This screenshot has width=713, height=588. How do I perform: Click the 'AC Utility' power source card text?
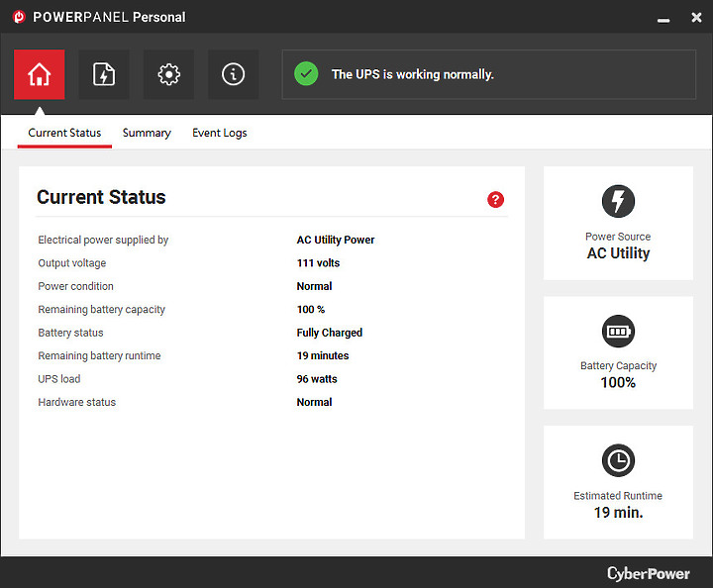tap(618, 253)
